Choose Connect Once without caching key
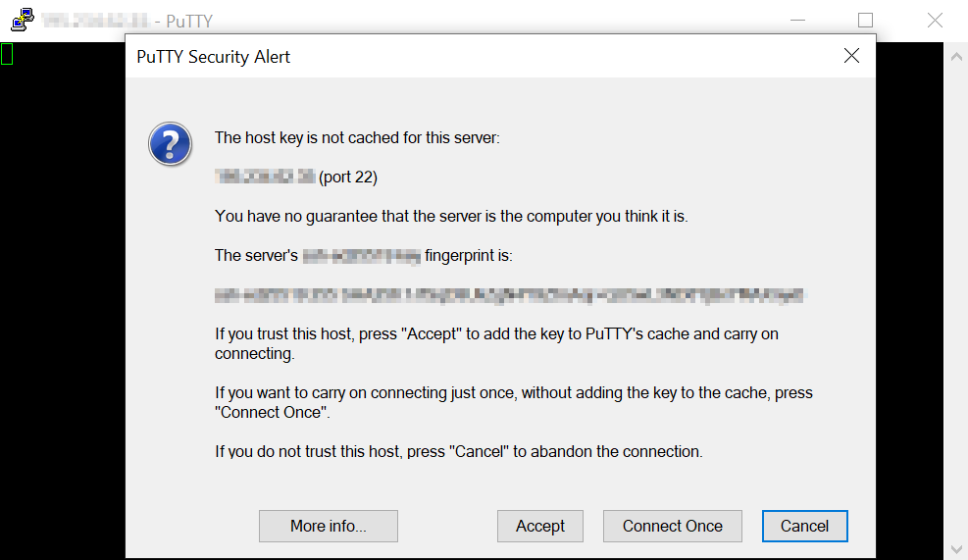Screen dimensions: 968x560 pos(672,526)
